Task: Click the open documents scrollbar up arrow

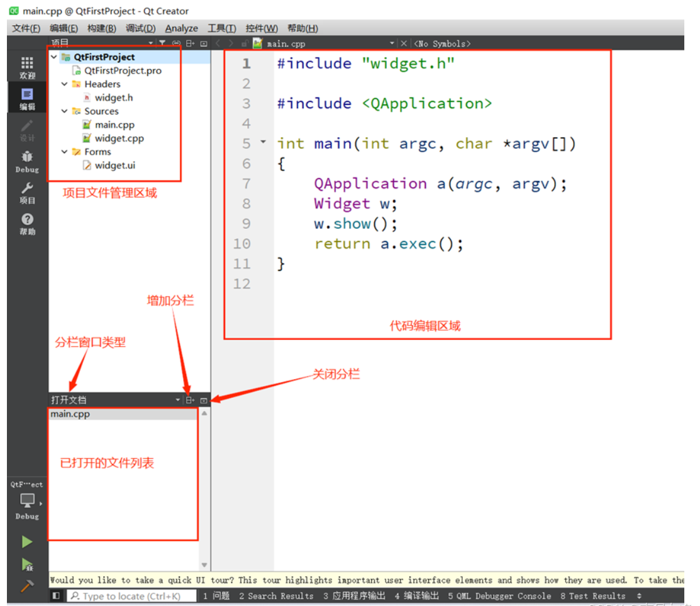Action: 204,414
